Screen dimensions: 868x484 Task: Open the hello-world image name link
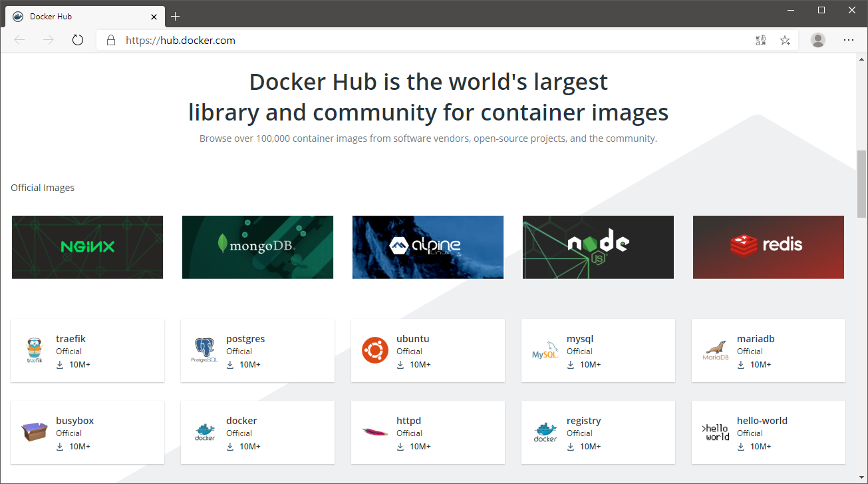(x=762, y=421)
